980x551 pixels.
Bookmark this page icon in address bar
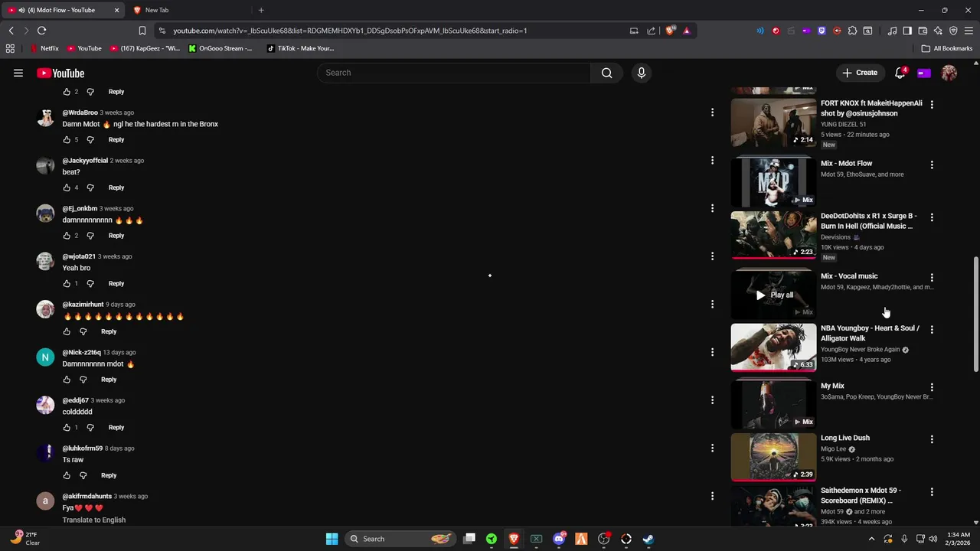142,31
